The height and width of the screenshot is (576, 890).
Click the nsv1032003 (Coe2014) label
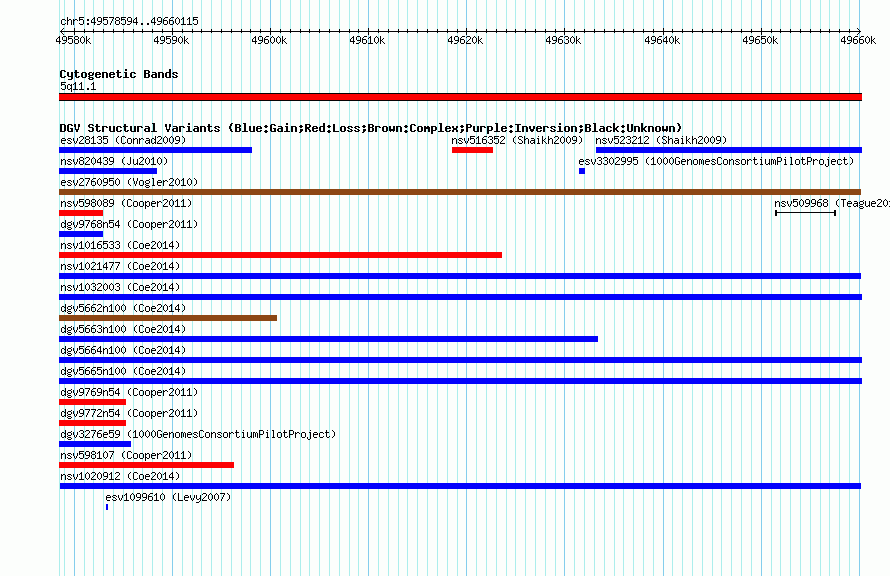[120, 287]
